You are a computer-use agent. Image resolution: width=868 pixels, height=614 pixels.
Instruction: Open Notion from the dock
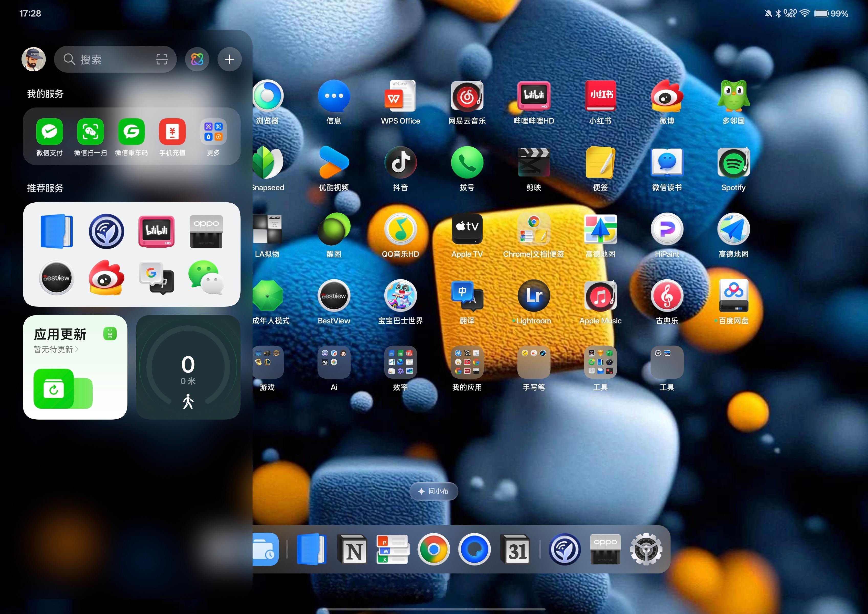[352, 549]
